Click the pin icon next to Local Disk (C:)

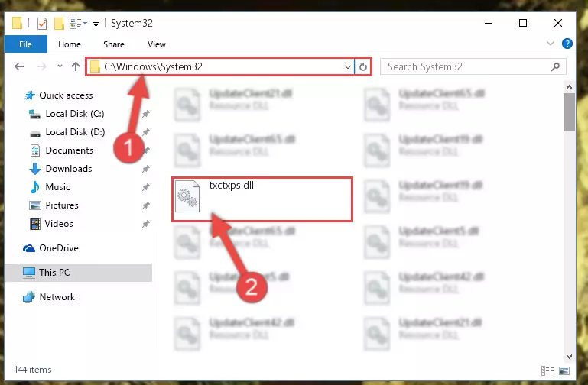click(x=146, y=114)
